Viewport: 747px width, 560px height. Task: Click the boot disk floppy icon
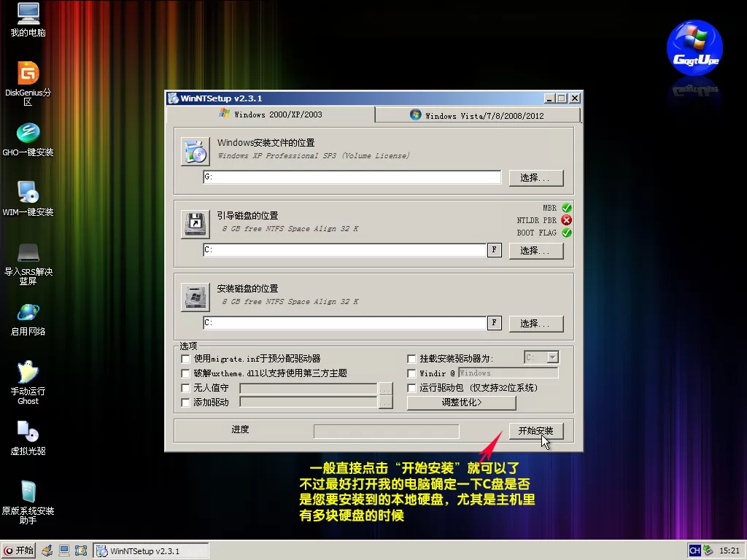[195, 224]
